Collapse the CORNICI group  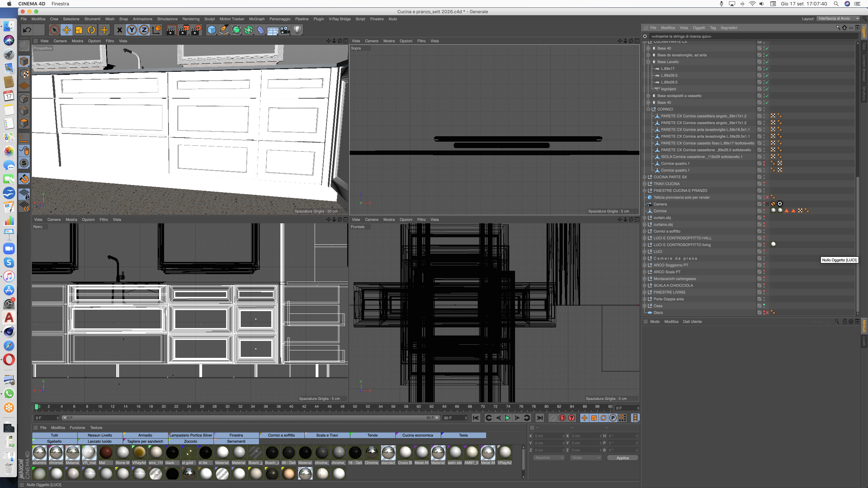click(648, 109)
